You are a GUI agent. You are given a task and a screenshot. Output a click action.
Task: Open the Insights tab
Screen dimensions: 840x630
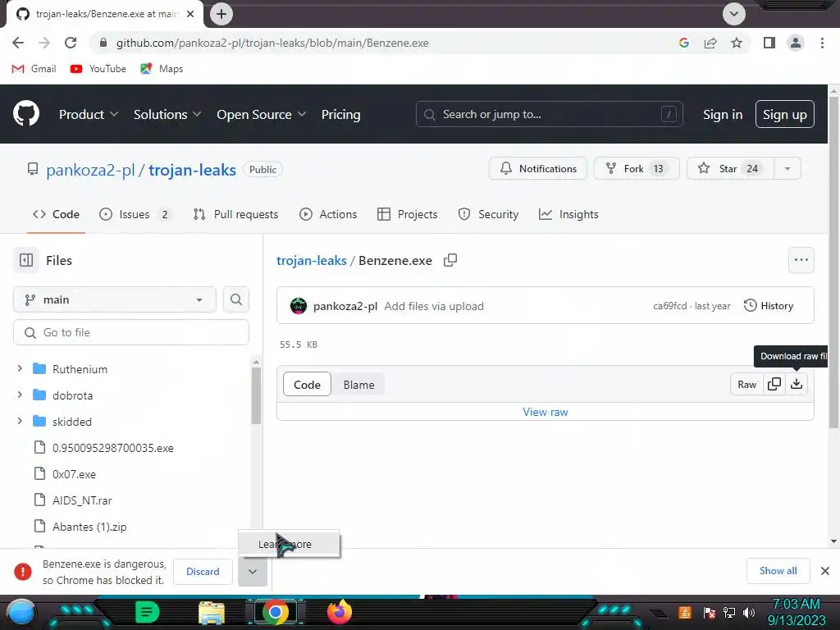point(569,214)
